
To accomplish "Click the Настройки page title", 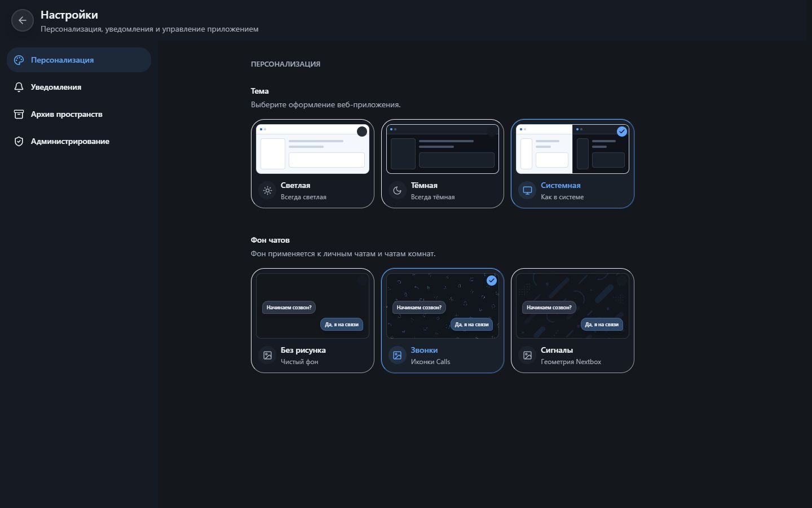I will (69, 15).
